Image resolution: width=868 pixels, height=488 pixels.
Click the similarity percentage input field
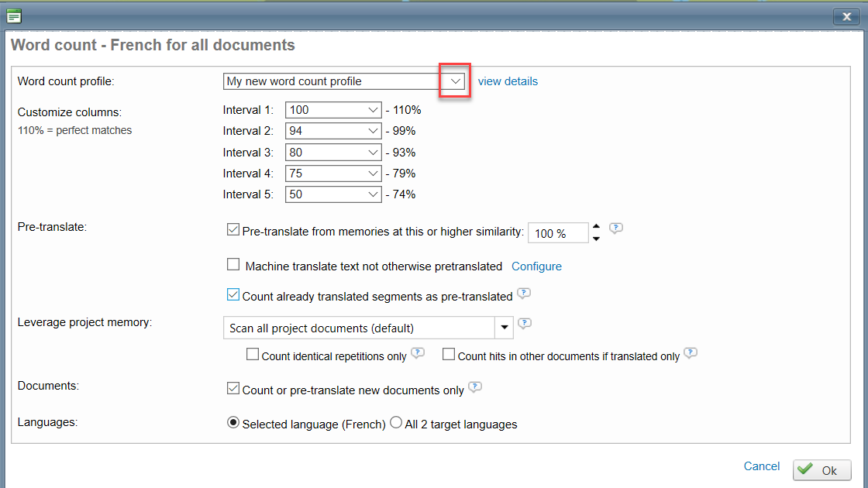[x=558, y=233]
